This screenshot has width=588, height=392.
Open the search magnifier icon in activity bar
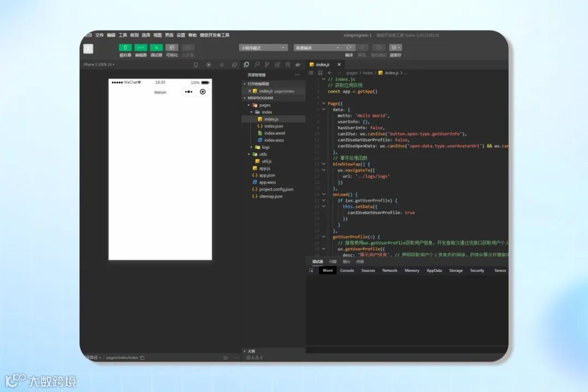[x=257, y=65]
